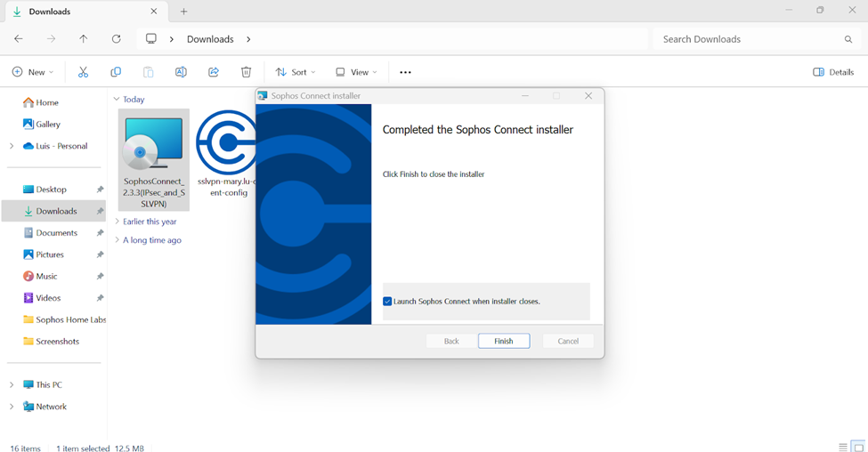Minimize the Sophos Connect installer window
Image resolution: width=868 pixels, height=452 pixels.
coord(524,96)
